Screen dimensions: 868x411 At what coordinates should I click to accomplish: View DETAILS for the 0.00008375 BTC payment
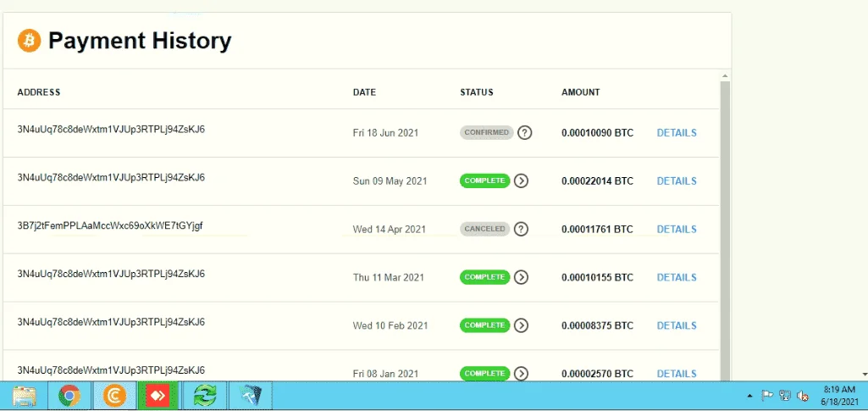coord(677,325)
